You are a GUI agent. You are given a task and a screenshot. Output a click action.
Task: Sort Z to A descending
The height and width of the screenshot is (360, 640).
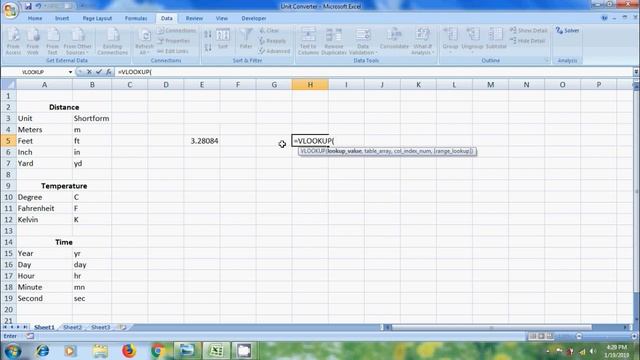[208, 47]
